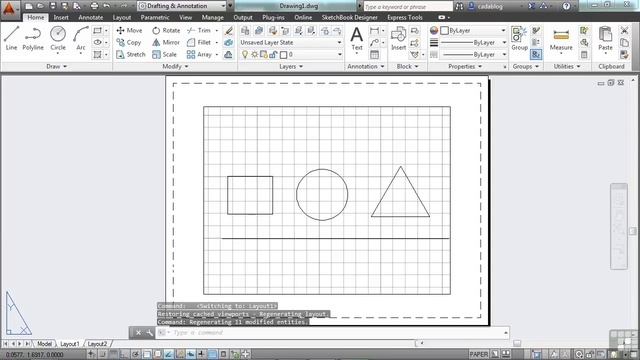Viewport: 640px width, 360px height.
Task: Expand the Modify panel
Action: click(x=175, y=67)
